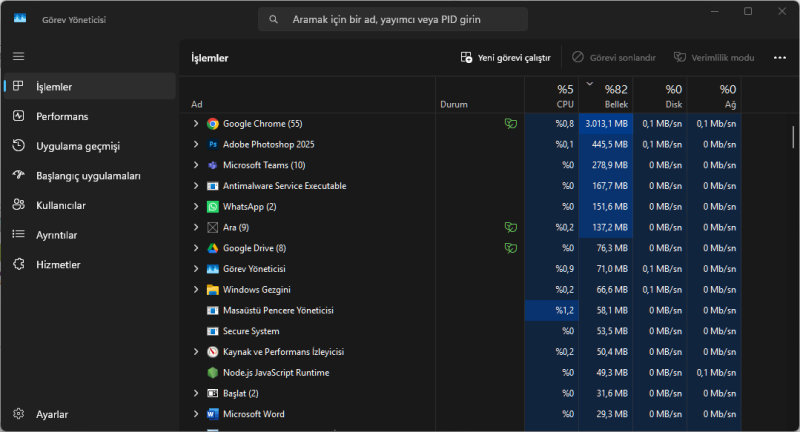
Task: Expand the Google Chrome (55) process group
Action: [x=196, y=123]
